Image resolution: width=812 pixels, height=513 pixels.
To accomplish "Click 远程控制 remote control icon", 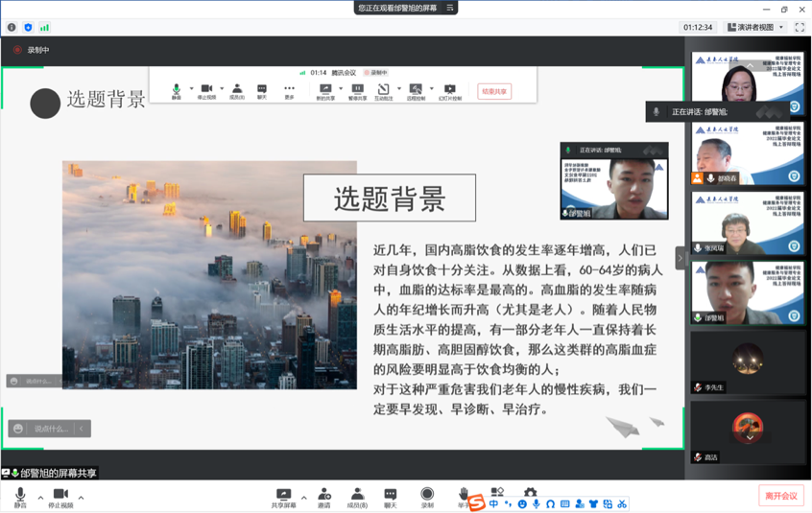I will click(416, 91).
